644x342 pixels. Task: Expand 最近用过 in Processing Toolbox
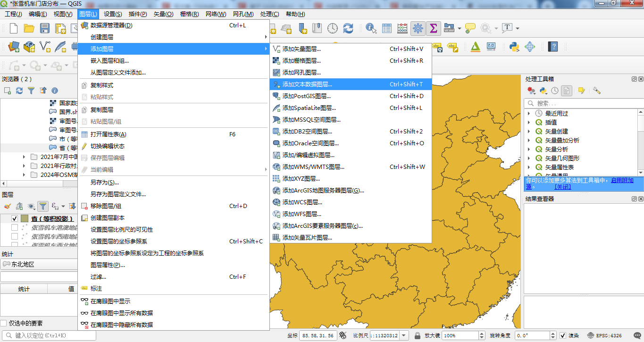tap(529, 113)
